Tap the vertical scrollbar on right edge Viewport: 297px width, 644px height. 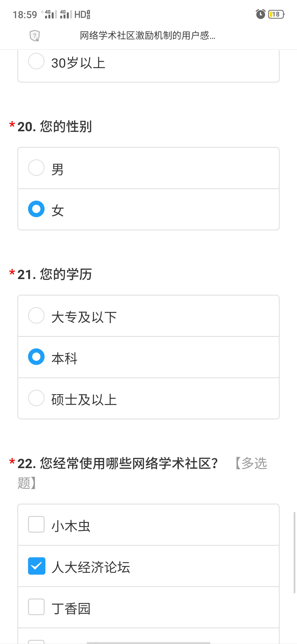[294, 553]
